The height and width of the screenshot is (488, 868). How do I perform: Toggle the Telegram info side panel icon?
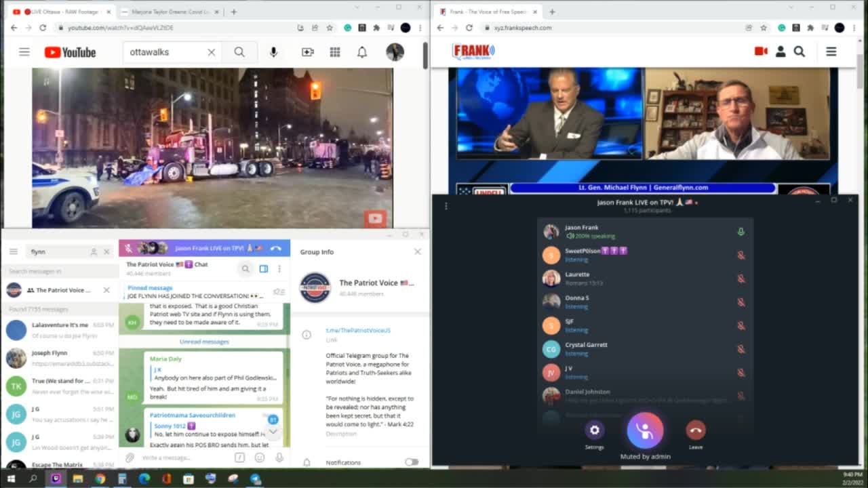[x=264, y=269]
